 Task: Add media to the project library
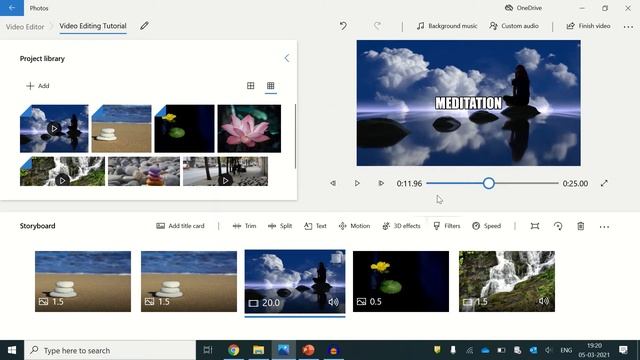[38, 86]
